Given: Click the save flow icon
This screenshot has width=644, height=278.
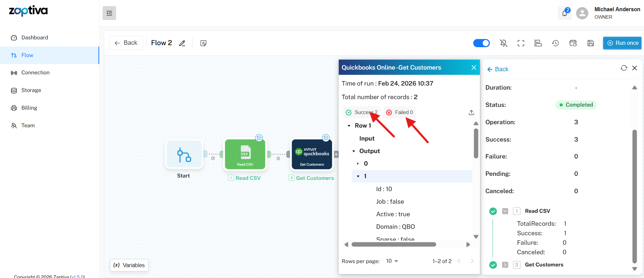Looking at the screenshot, I should (x=590, y=43).
